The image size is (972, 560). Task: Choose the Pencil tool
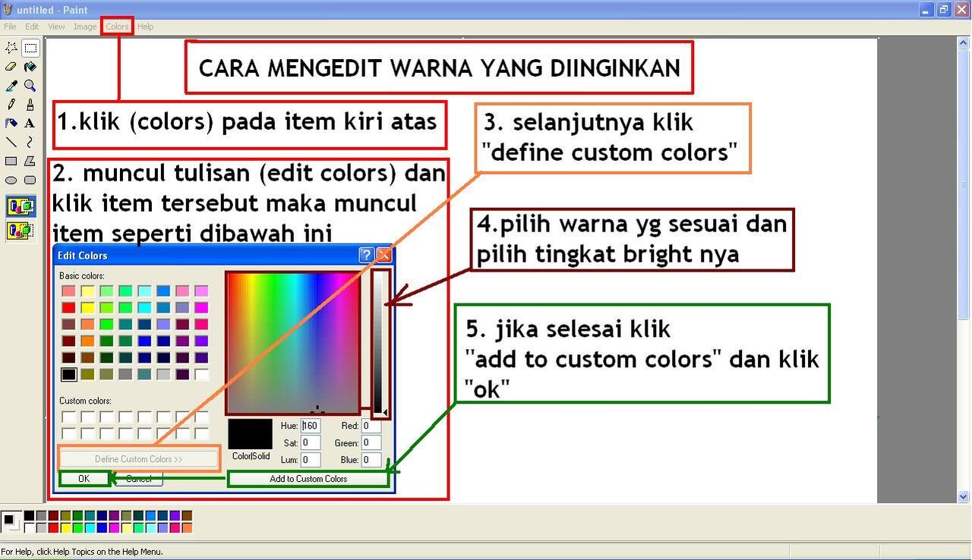point(11,105)
